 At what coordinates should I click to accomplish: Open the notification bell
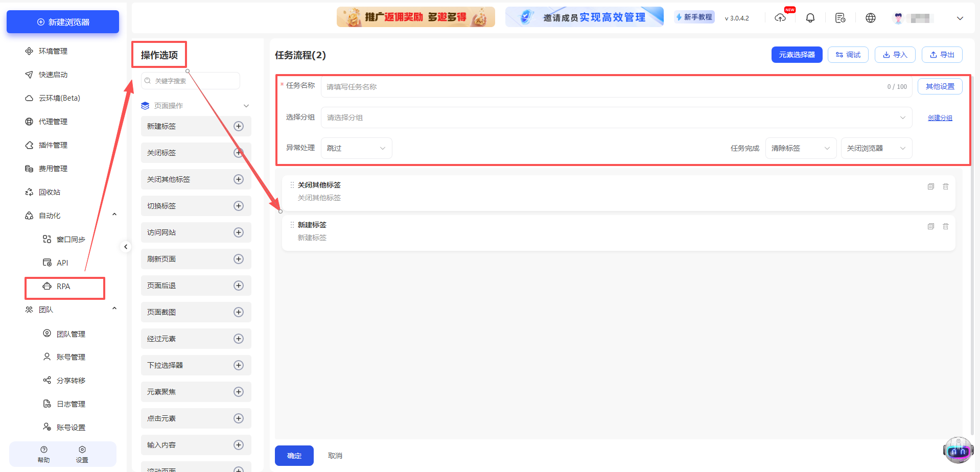810,17
